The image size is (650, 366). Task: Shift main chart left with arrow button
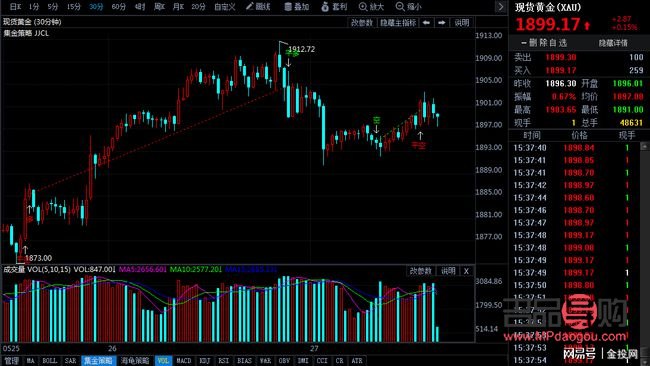426,22
